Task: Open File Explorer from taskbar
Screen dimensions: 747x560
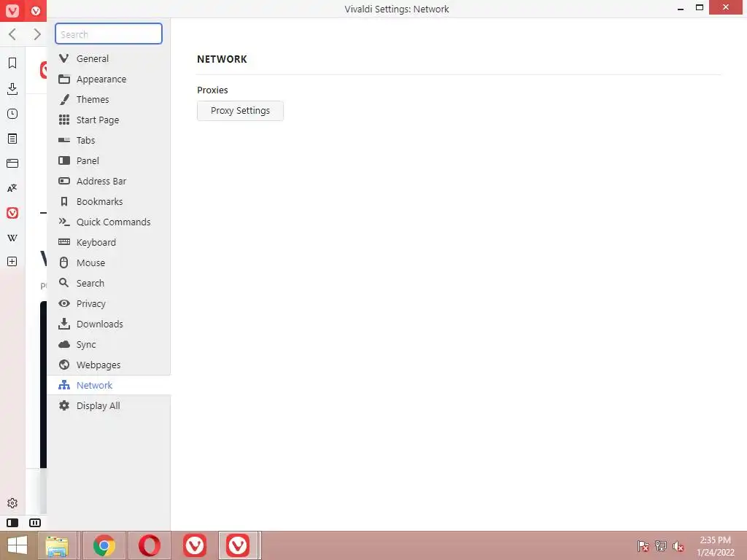Action: [x=57, y=545]
